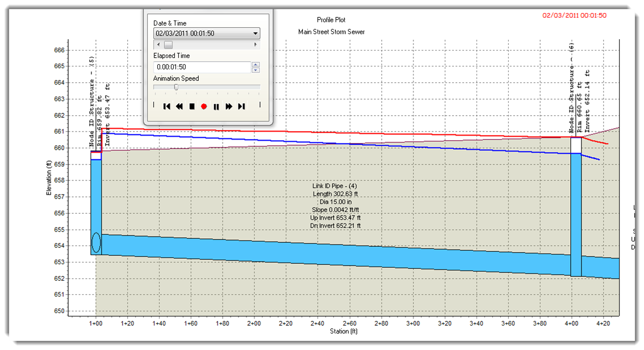The height and width of the screenshot is (350, 644).
Task: Jump to the first animation frame
Action: tap(167, 106)
